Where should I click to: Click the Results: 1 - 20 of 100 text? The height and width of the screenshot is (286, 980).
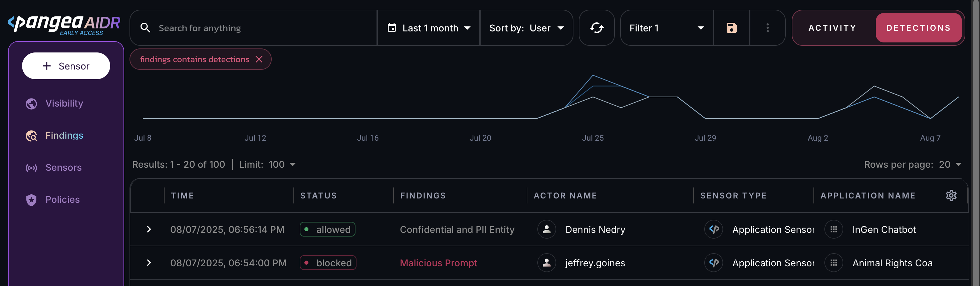179,164
